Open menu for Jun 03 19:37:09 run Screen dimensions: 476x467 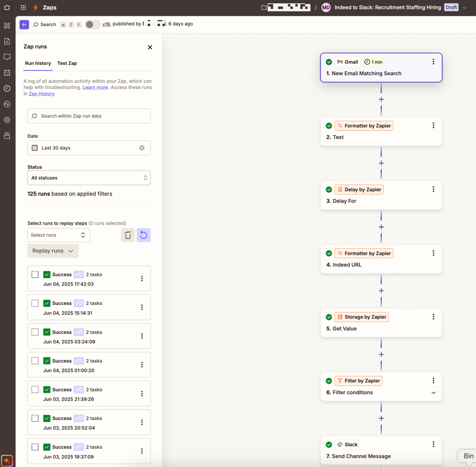pos(142,451)
